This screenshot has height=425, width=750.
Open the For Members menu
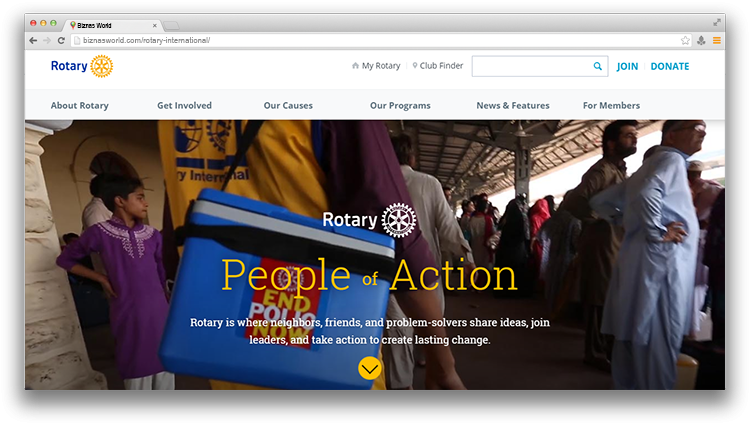611,105
